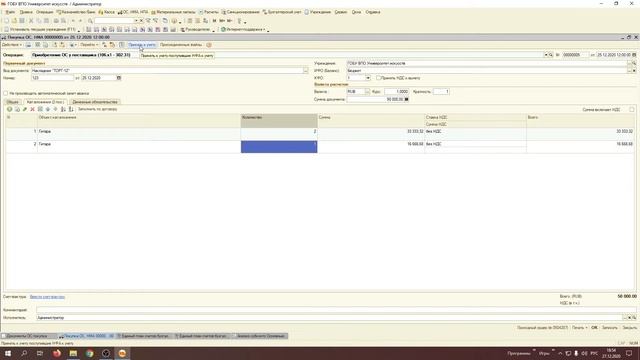Image resolution: width=640 pixels, height=360 pixels.
Task: Click the save toolbar icon
Action: [22, 21]
